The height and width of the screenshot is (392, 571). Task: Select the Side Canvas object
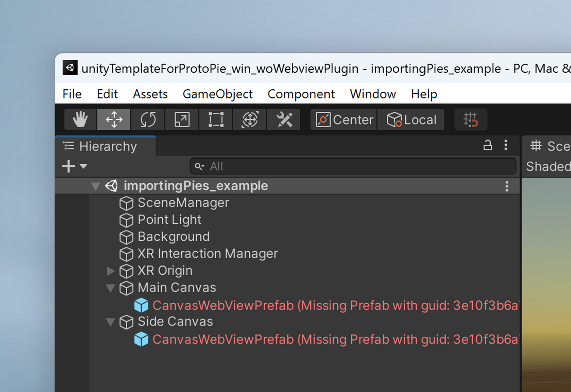[175, 322]
